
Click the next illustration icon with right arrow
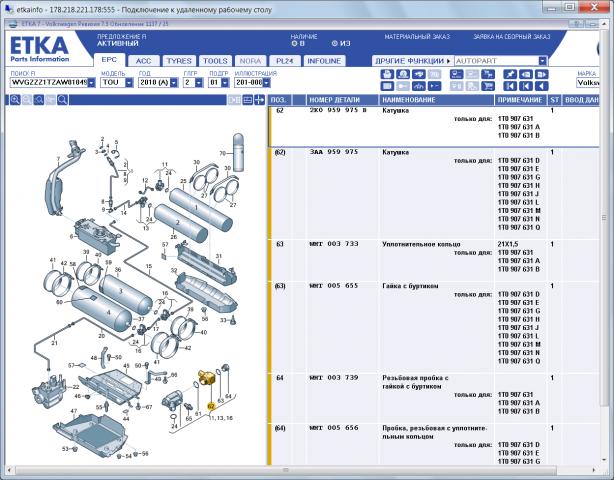(x=541, y=74)
